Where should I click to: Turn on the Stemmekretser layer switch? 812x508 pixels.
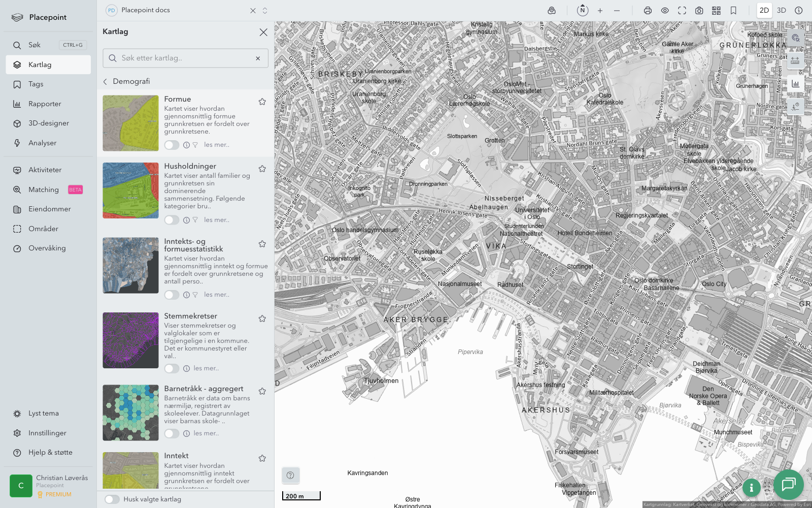coord(172,369)
